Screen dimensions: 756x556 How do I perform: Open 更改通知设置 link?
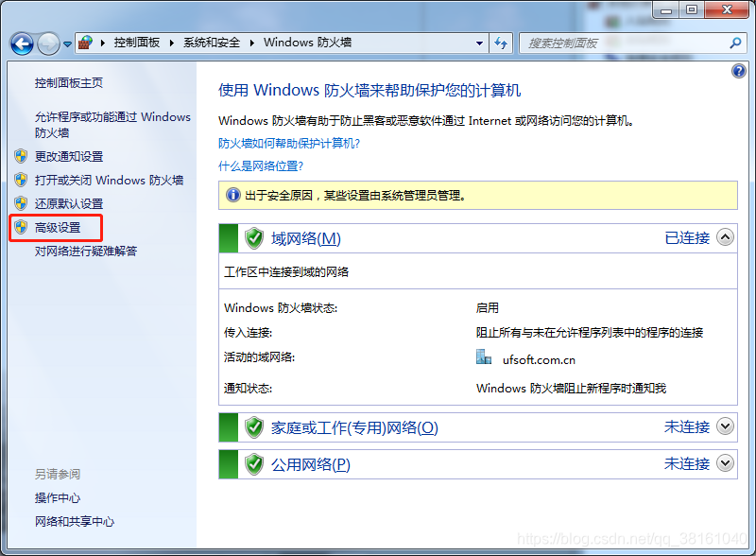pyautogui.click(x=69, y=156)
